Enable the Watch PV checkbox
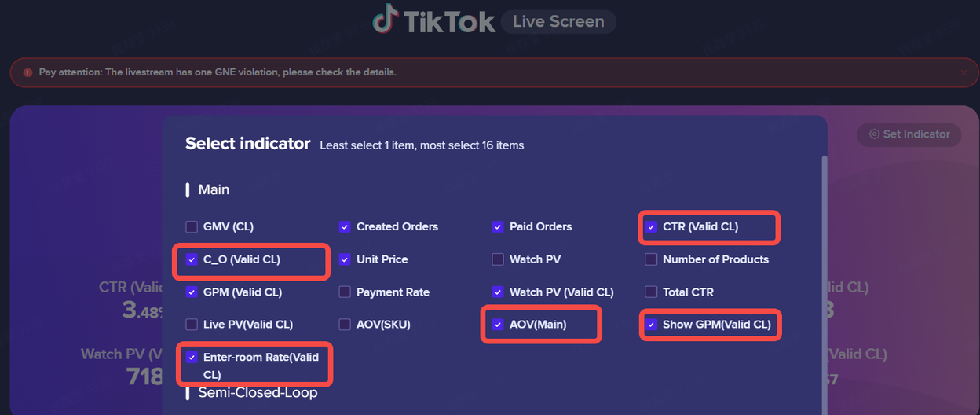980x415 pixels. [x=498, y=259]
